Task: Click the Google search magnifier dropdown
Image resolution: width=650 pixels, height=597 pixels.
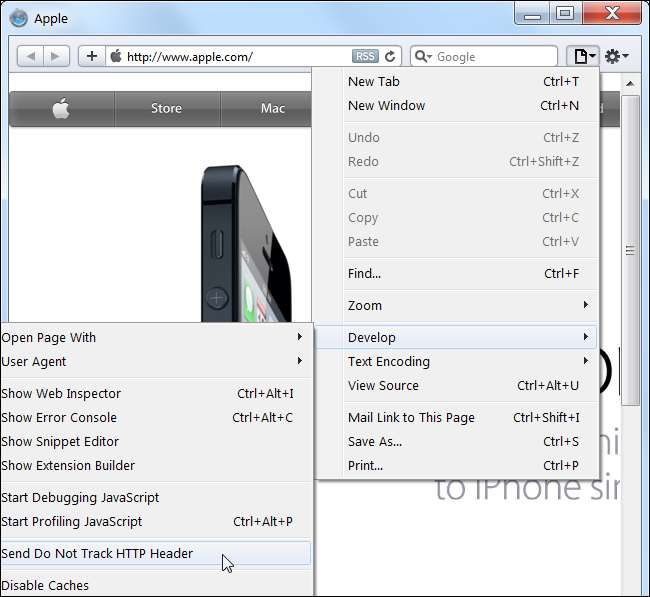Action: [424, 56]
